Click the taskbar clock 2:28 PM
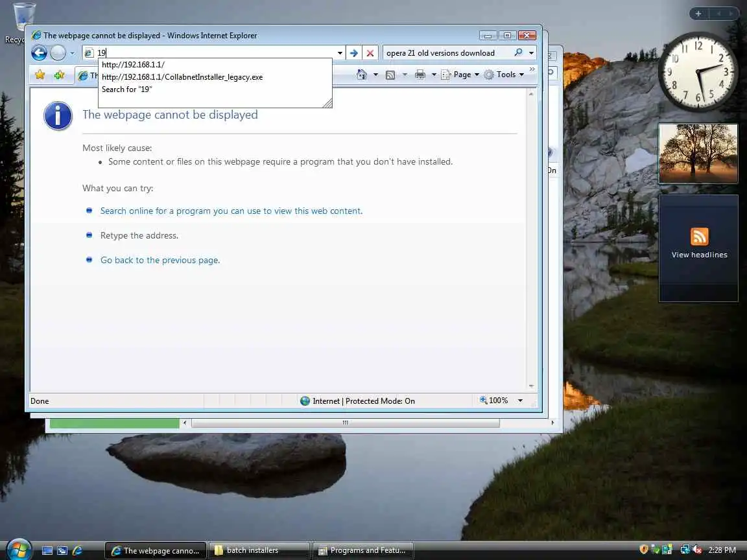 [722, 550]
